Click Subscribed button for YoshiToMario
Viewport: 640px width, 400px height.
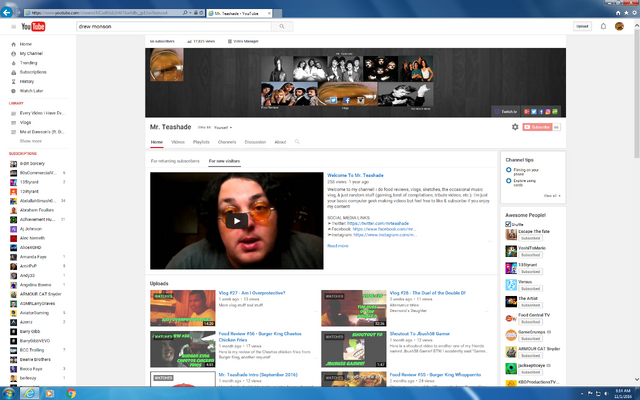[x=530, y=255]
